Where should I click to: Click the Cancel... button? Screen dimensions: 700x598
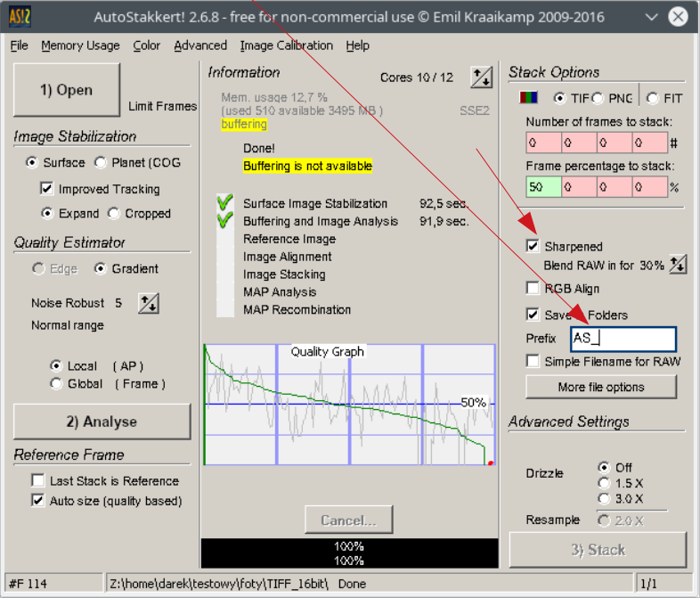[x=348, y=520]
